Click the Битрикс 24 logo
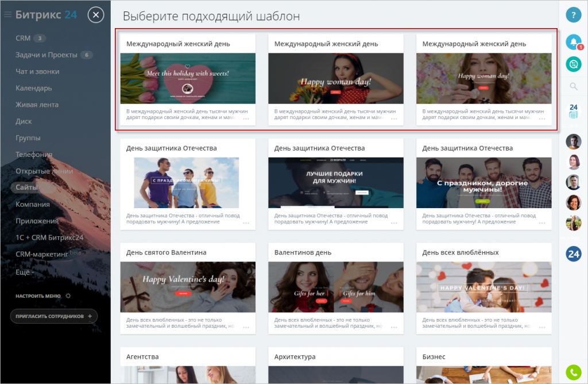This screenshot has height=384, width=588. pos(46,14)
